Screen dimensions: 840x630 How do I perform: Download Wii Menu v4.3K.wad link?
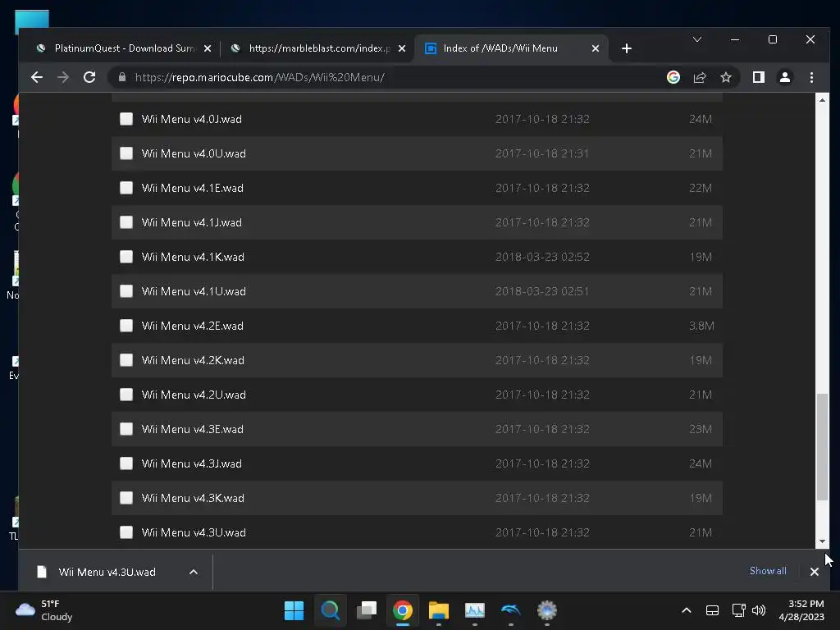click(x=193, y=498)
